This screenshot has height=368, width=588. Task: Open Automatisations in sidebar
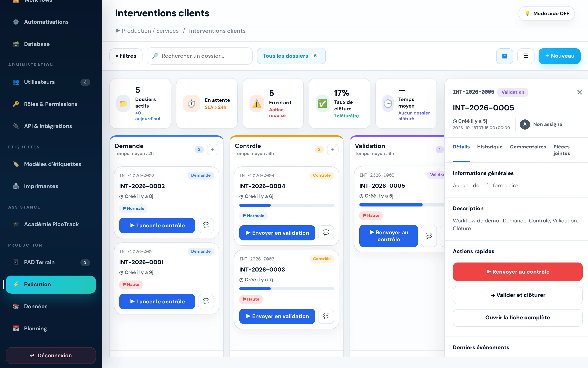[x=51, y=22]
